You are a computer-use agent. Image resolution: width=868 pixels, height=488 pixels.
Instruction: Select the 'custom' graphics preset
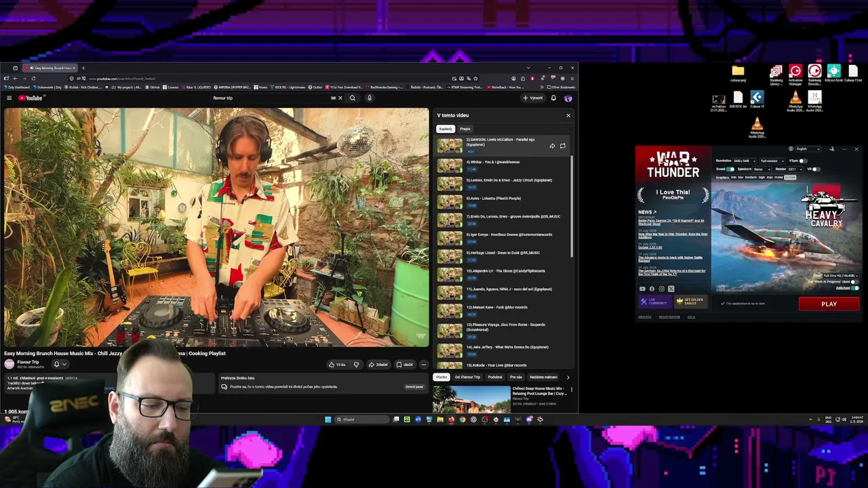[789, 178]
